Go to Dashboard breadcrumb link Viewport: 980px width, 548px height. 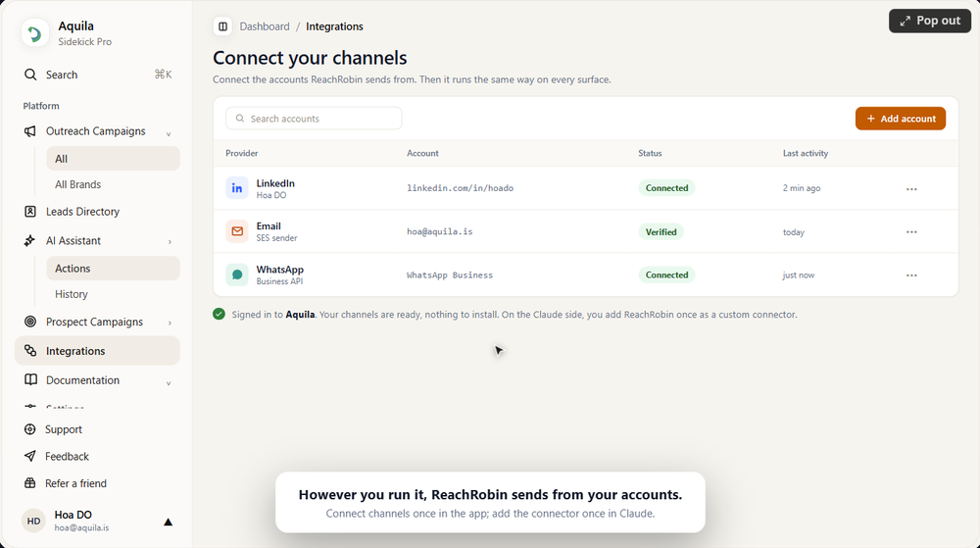(265, 26)
